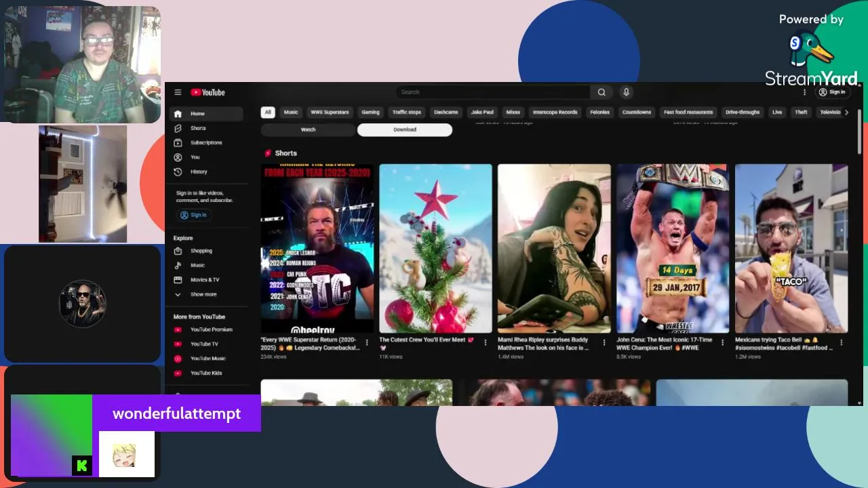This screenshot has height=488, width=868.
Task: Open John Cena Most Iconic title link
Action: click(x=665, y=344)
